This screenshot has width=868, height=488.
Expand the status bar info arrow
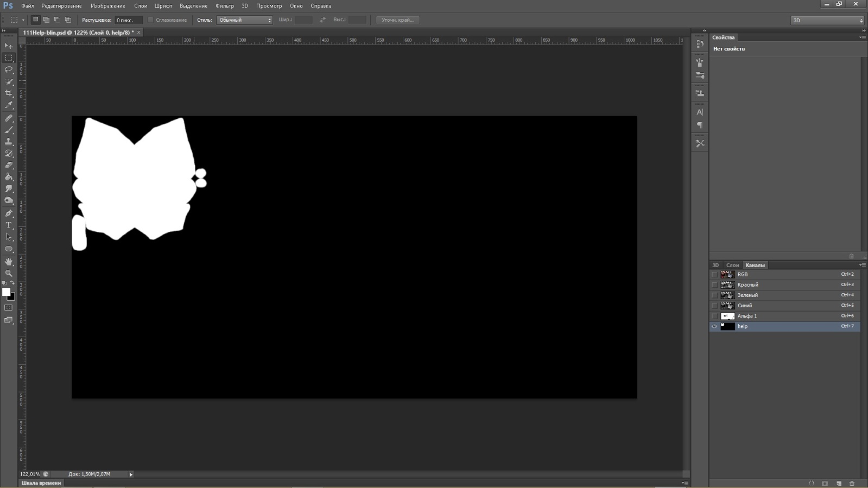tap(131, 474)
